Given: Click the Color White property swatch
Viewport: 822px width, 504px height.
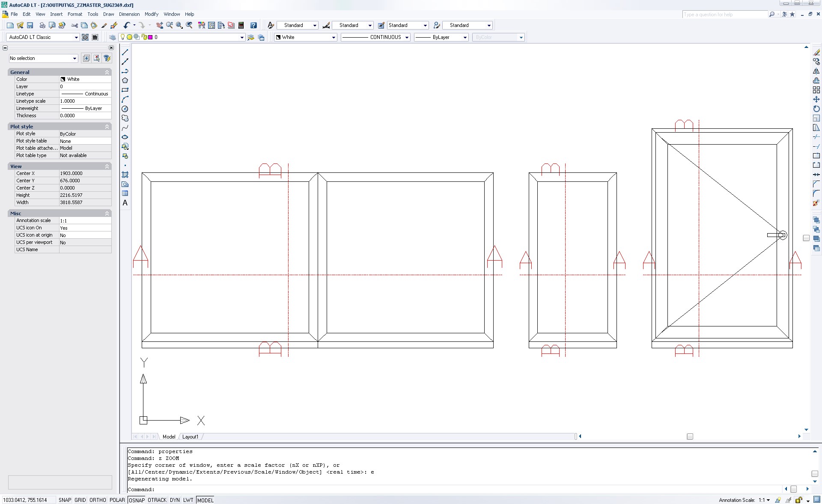Looking at the screenshot, I should 63,79.
